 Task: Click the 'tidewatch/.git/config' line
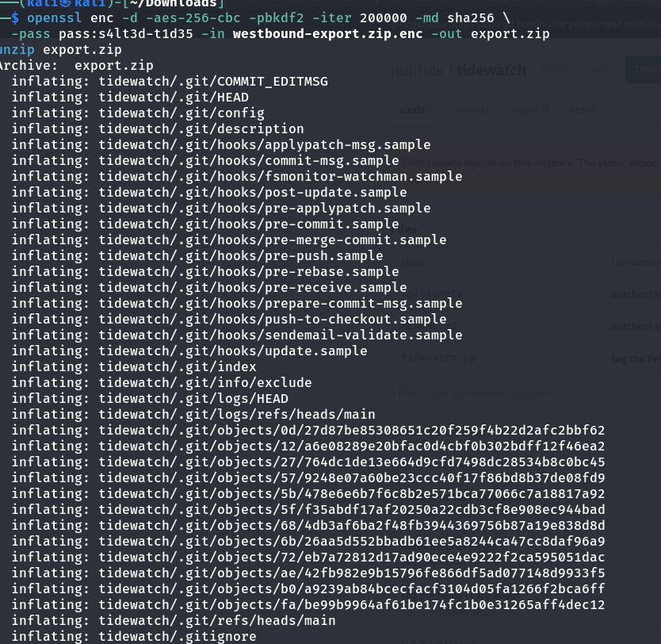138,113
